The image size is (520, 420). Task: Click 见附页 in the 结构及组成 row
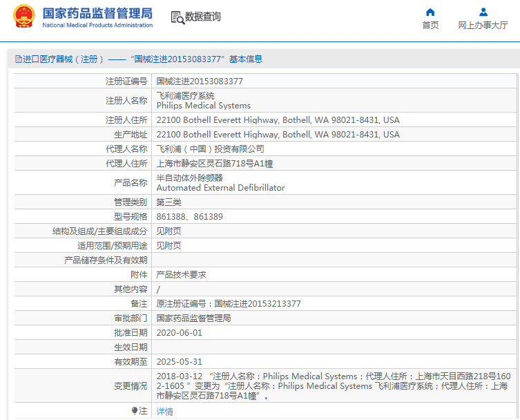pyautogui.click(x=168, y=231)
